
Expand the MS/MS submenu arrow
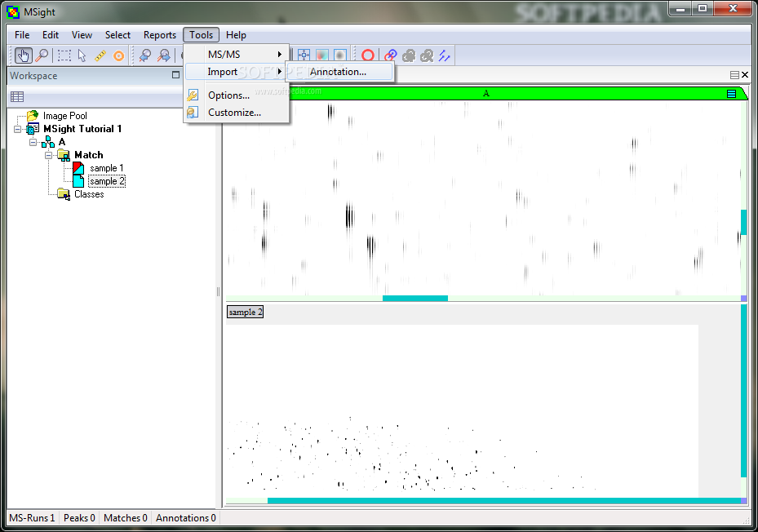pyautogui.click(x=279, y=55)
